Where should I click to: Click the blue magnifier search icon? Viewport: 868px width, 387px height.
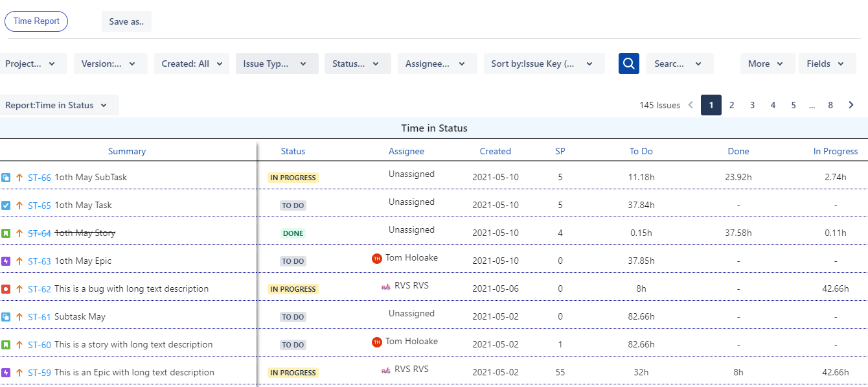pos(629,64)
